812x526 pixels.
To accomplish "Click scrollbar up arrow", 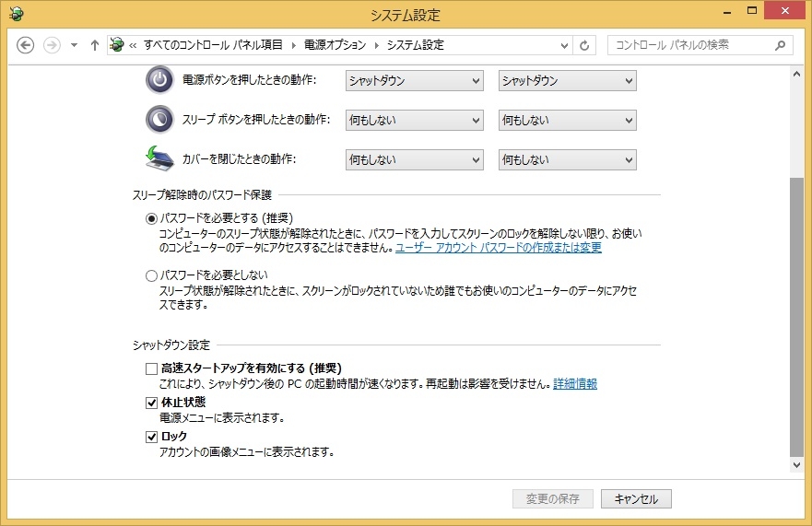I will (x=796, y=74).
